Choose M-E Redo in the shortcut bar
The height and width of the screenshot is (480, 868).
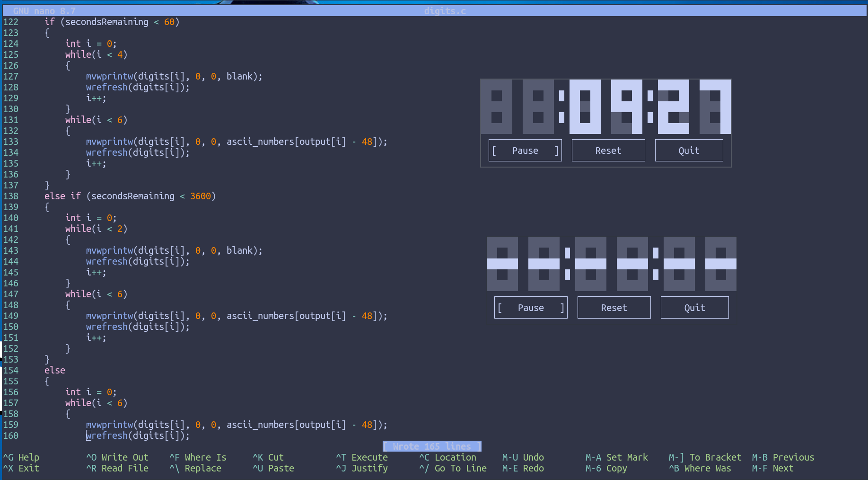click(x=523, y=468)
